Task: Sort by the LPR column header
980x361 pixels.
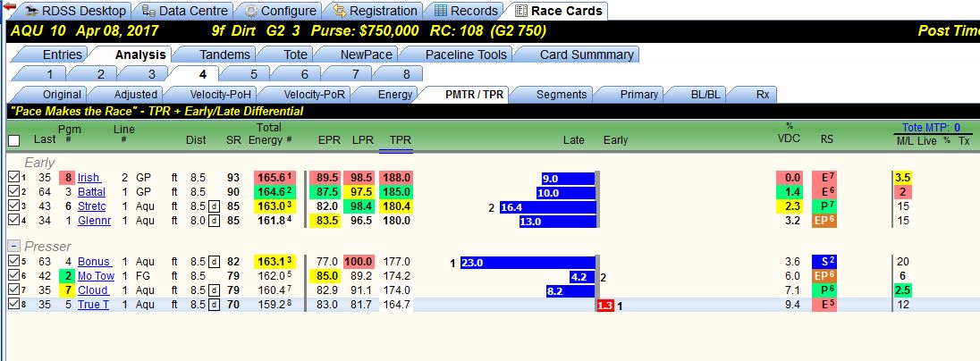Action: coord(363,140)
